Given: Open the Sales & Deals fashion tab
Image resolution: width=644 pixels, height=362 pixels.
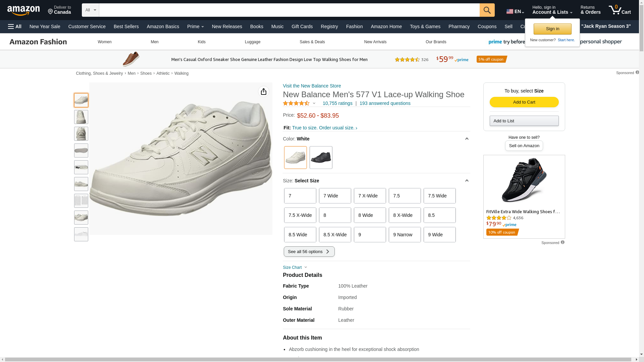Looking at the screenshot, I should [312, 42].
